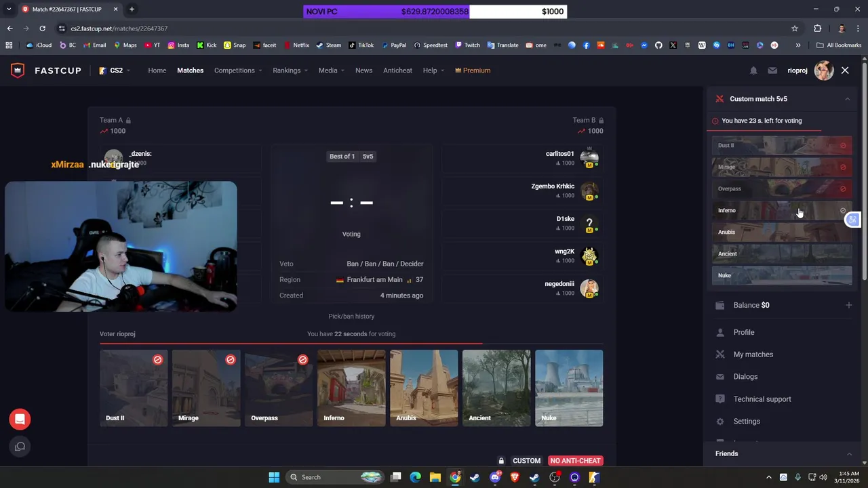Viewport: 868px width, 488px height.
Task: Ban Nuke in the sidebar vote list
Action: click(781, 276)
